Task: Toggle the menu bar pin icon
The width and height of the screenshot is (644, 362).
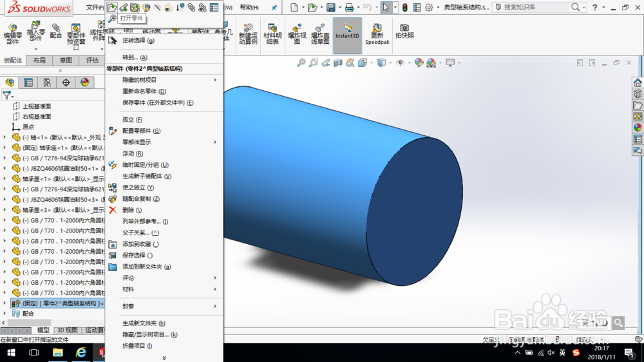Action: [x=274, y=7]
